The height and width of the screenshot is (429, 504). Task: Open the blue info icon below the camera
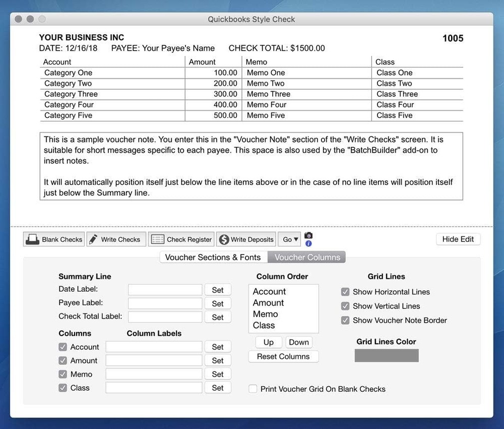[308, 243]
